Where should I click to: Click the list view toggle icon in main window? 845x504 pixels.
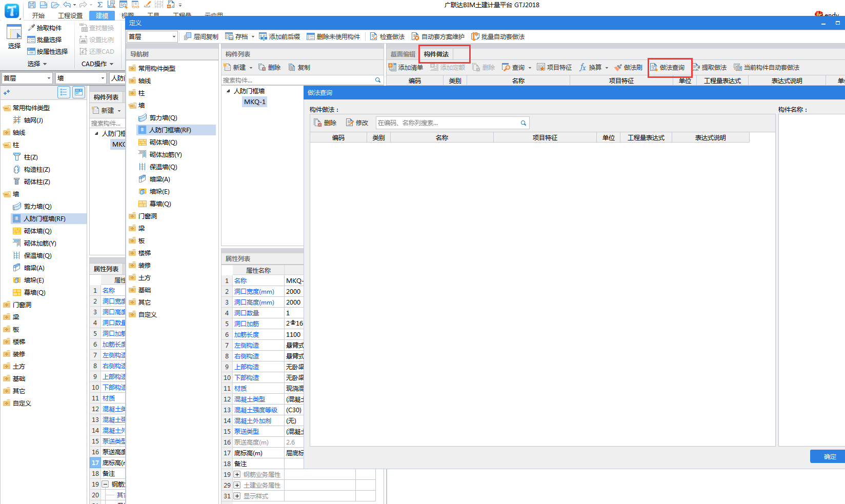(x=64, y=92)
